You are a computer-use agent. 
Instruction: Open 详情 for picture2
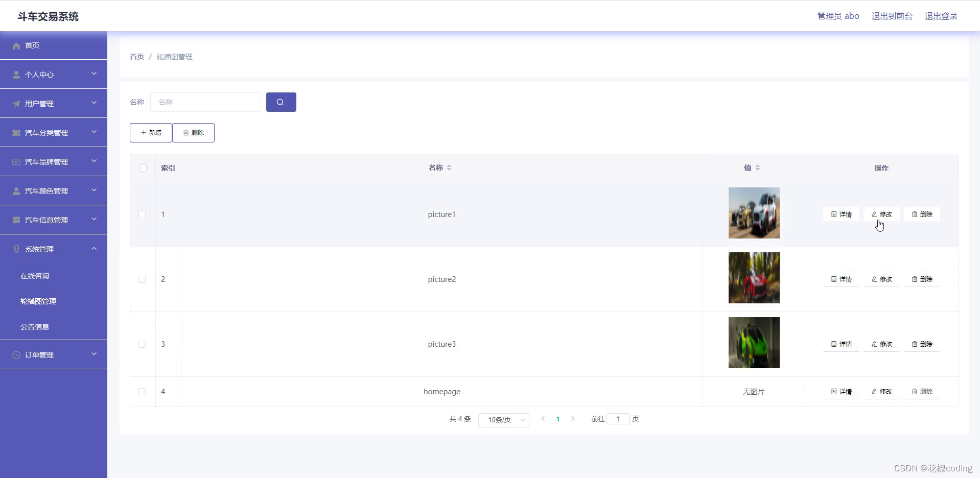click(x=841, y=279)
